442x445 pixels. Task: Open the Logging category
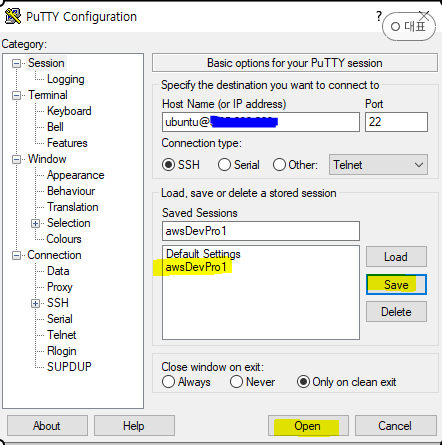[x=66, y=79]
